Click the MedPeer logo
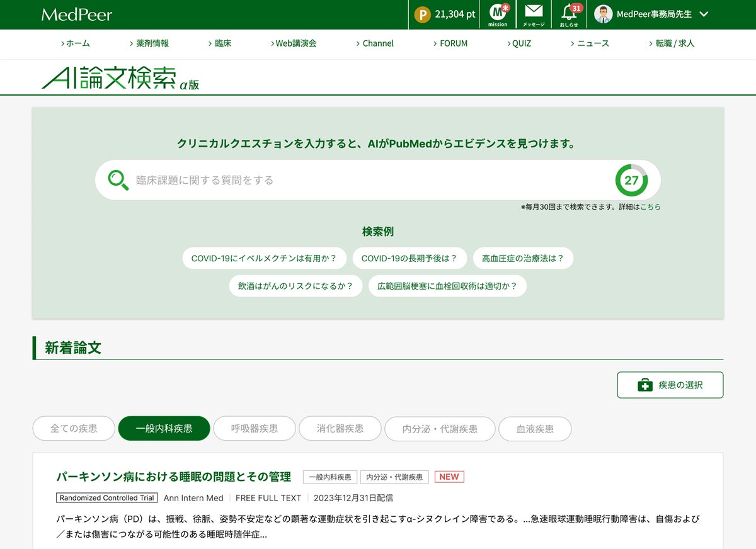756x549 pixels. click(77, 14)
